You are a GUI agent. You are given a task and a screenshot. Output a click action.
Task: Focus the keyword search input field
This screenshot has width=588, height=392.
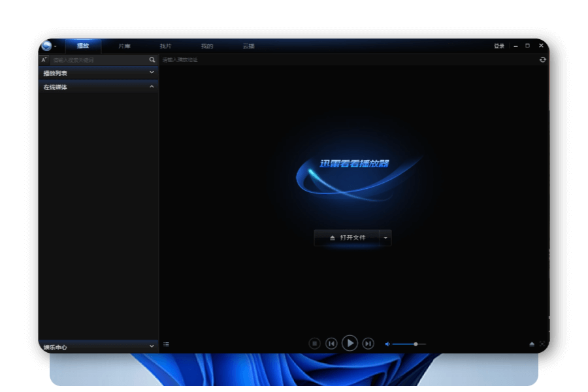[x=99, y=60]
